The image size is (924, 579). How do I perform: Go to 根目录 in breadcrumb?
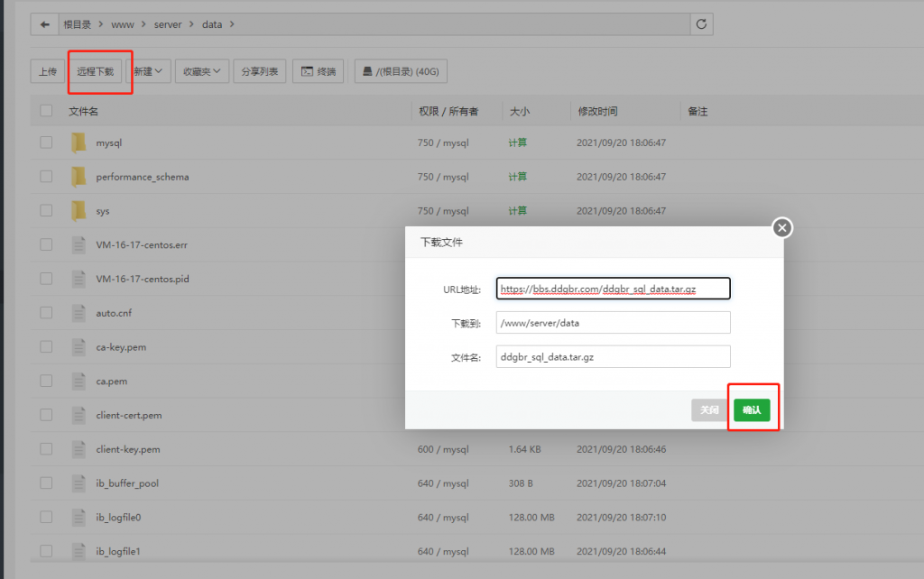pos(78,24)
